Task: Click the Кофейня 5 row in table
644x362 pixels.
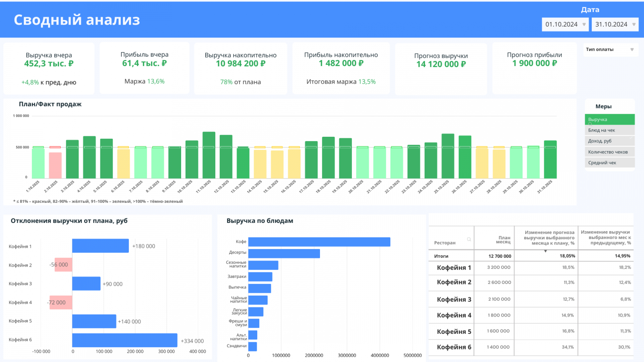Action: 454,331
